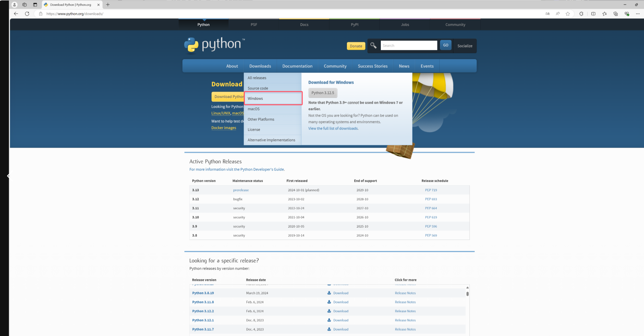The image size is (644, 336).
Task: Click the browser Extensions puzzle icon
Action: pos(581,14)
